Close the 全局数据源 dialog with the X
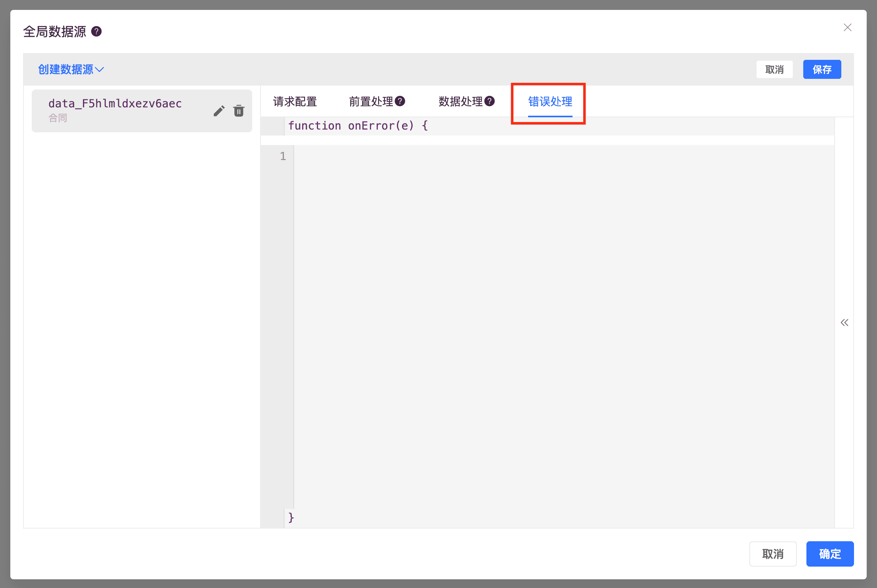This screenshot has width=877, height=588. [x=847, y=27]
